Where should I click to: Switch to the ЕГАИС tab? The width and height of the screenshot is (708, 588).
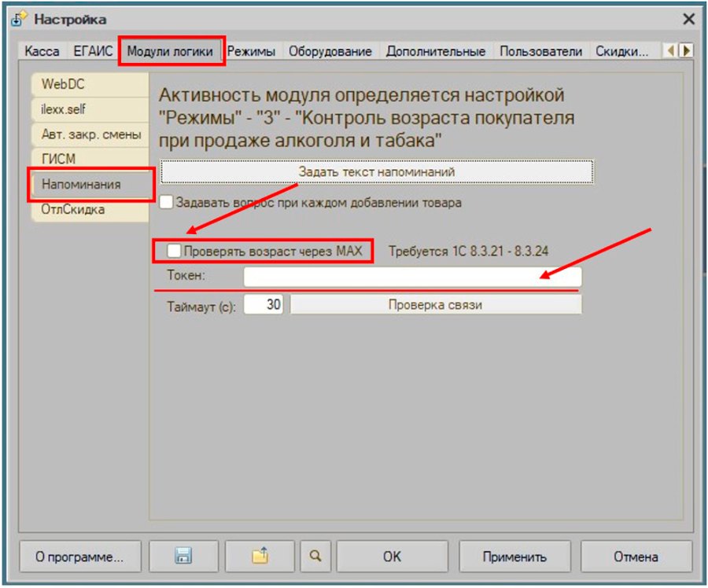click(x=93, y=51)
